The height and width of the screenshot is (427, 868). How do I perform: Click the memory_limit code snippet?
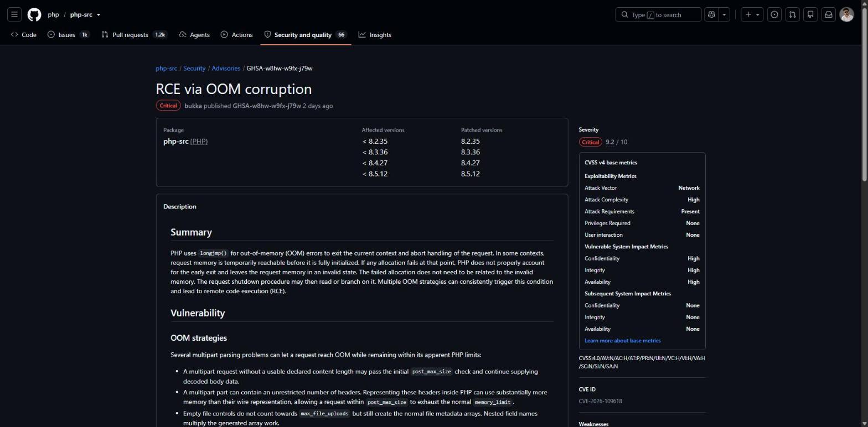(493, 402)
